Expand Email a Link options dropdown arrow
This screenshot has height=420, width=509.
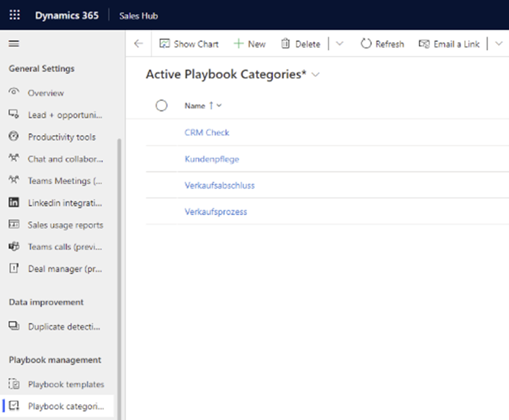[499, 44]
